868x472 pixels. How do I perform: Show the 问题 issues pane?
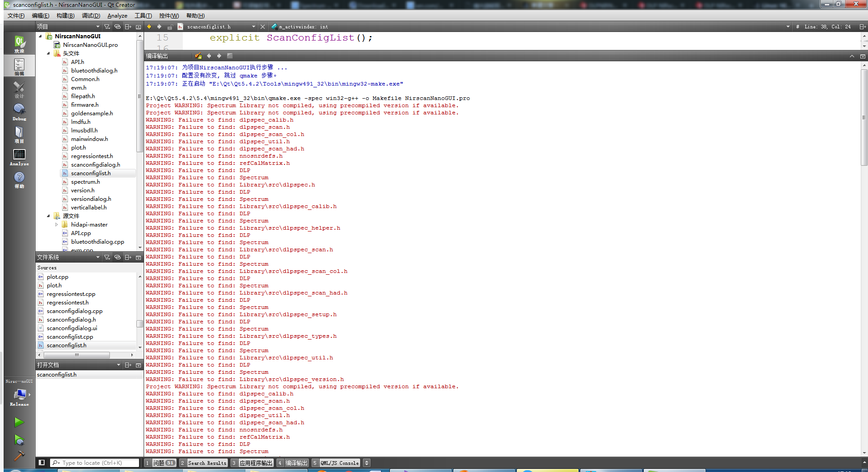pyautogui.click(x=161, y=463)
